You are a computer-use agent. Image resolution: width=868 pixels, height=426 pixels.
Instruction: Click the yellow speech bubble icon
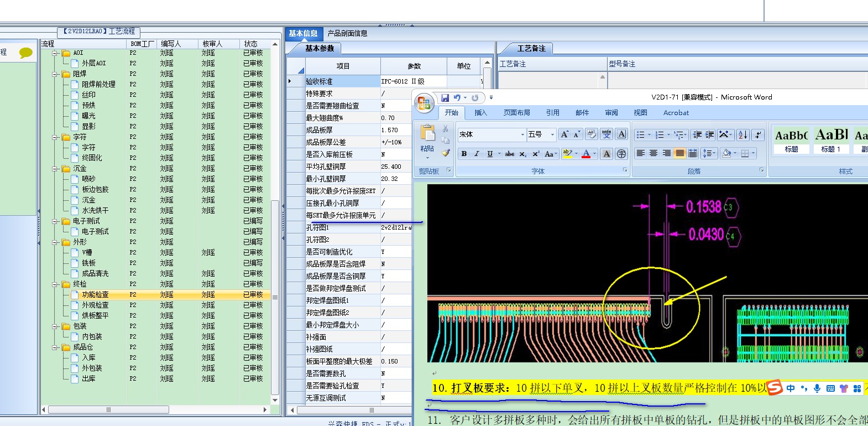(x=26, y=53)
